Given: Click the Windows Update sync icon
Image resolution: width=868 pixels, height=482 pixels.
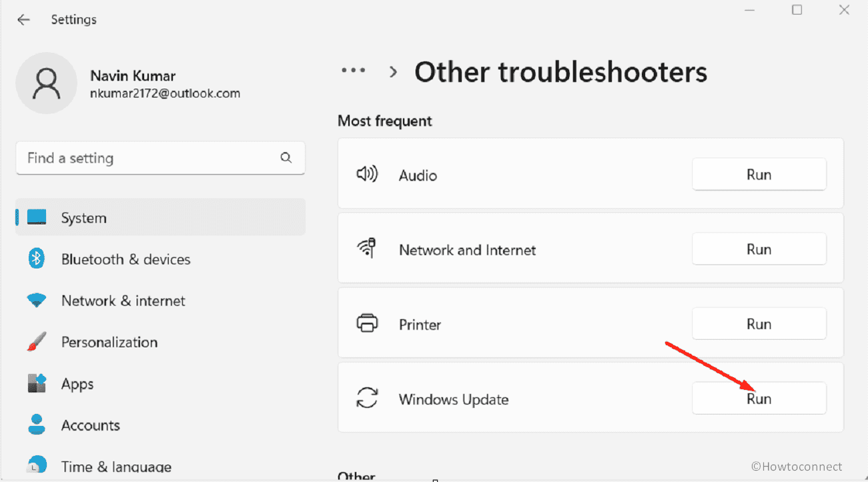Looking at the screenshot, I should tap(367, 399).
